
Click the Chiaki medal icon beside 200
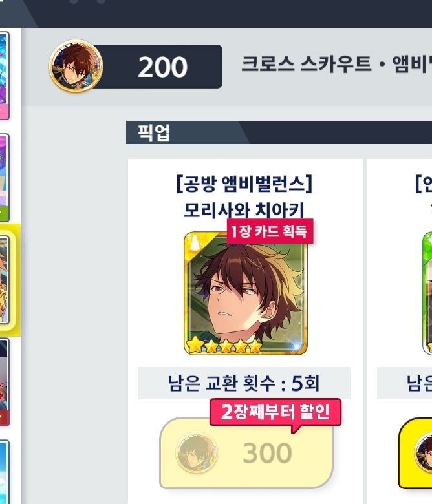coord(76,66)
